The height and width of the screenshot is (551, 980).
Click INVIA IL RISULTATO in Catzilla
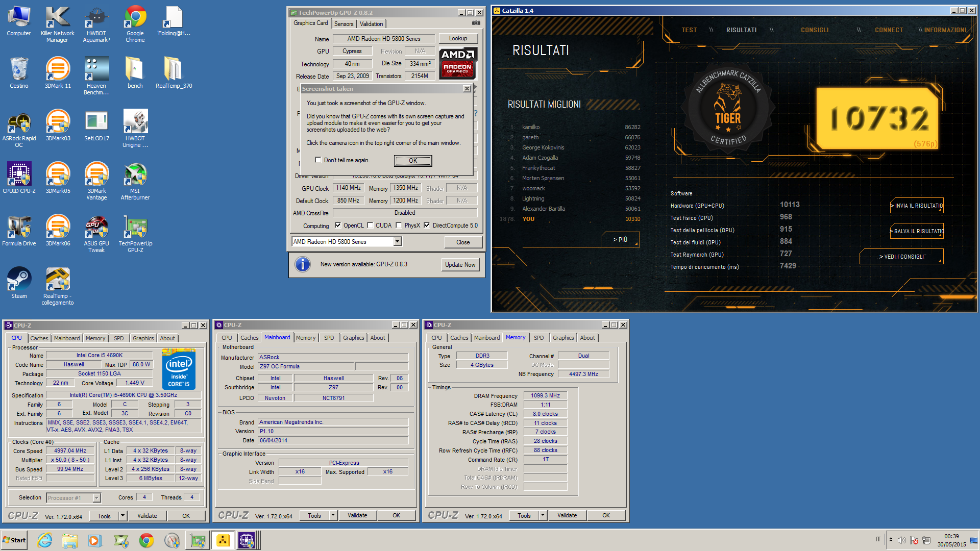tap(917, 206)
